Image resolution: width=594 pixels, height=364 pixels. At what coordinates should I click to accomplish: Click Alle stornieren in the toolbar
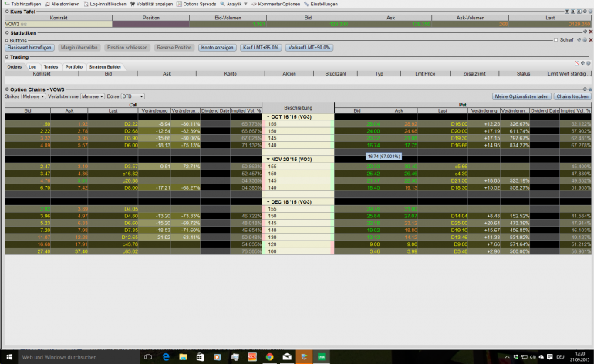(62, 4)
